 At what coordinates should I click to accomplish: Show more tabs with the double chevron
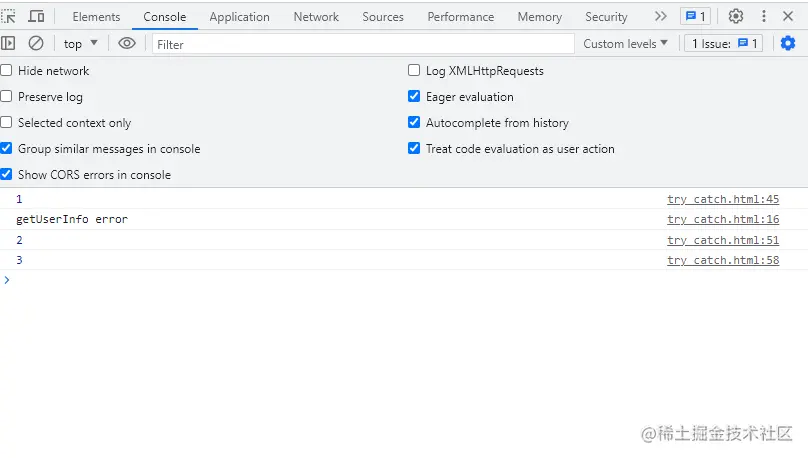[x=660, y=16]
